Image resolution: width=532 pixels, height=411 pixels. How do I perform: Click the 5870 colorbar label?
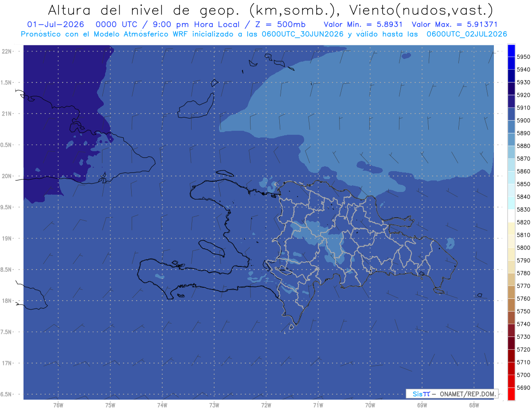coord(524,159)
